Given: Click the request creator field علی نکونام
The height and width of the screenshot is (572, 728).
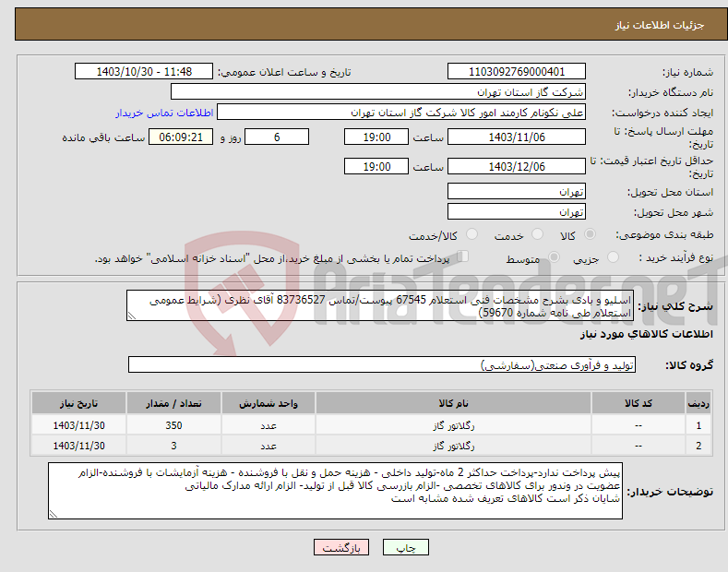Looking at the screenshot, I should pyautogui.click(x=401, y=113).
